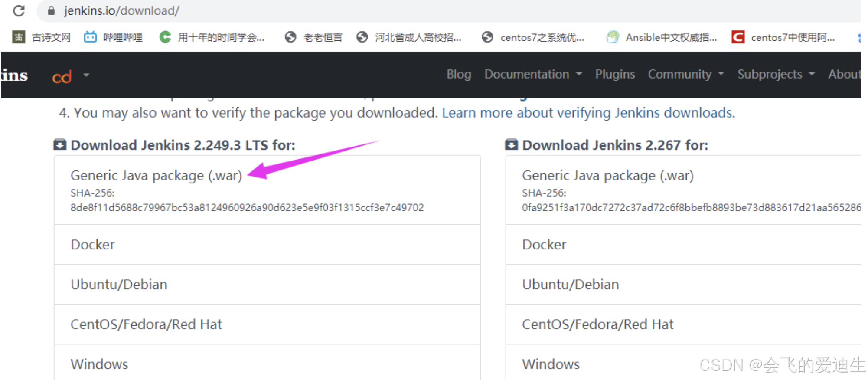Click the Jenkins logo text in navbar
The height and width of the screenshot is (380, 868).
click(14, 75)
